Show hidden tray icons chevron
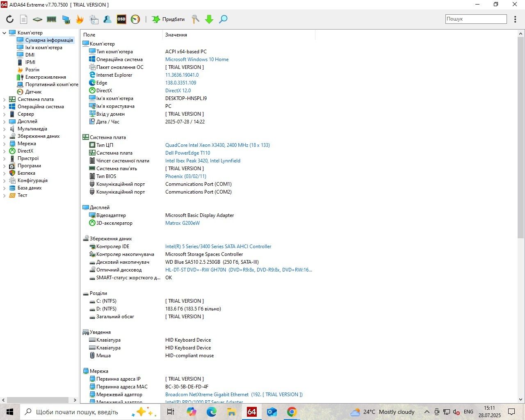Screen dimensions: 525x420 427,412
